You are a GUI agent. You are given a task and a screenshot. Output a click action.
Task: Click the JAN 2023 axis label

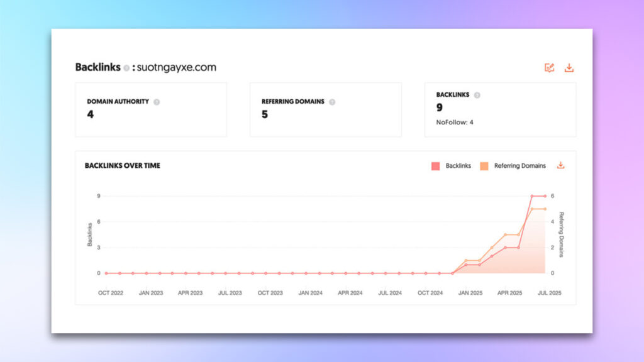[151, 293]
